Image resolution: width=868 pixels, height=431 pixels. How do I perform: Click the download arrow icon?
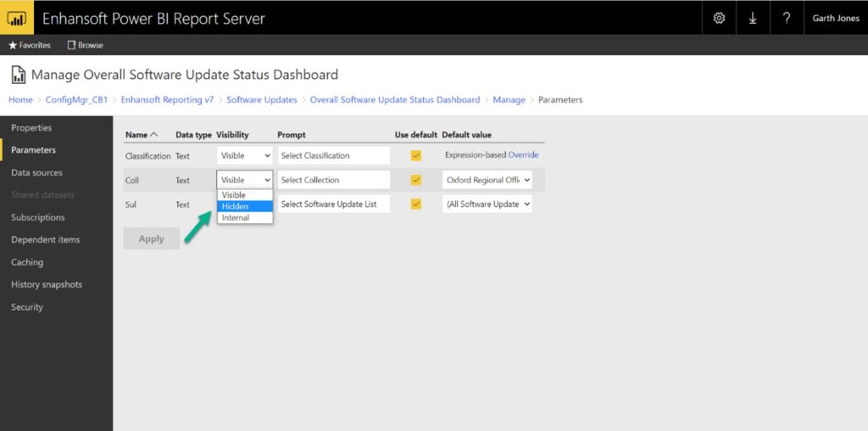[x=753, y=18]
